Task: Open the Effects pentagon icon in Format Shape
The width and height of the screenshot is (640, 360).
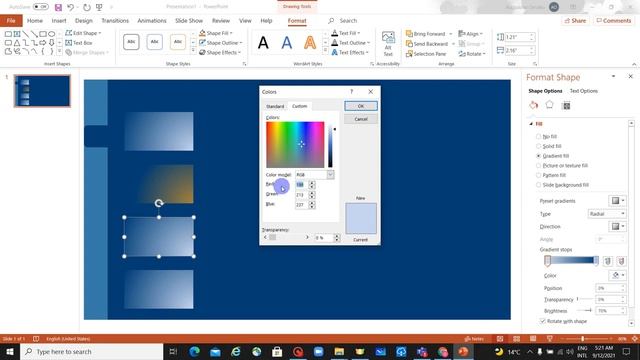Action: (x=549, y=105)
